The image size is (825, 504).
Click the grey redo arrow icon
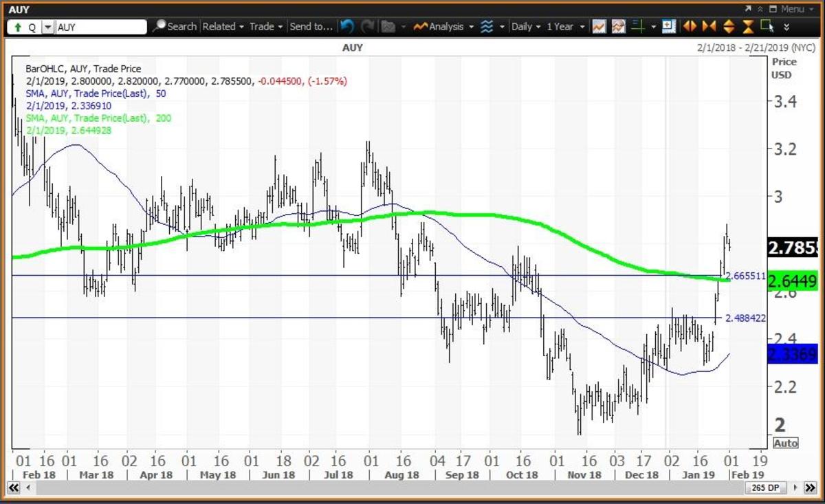(x=368, y=27)
